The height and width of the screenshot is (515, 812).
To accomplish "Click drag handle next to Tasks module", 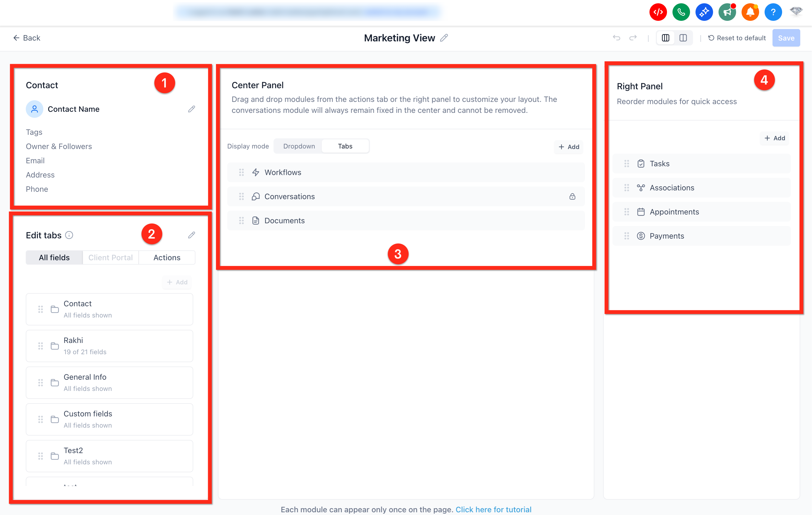I will [x=626, y=164].
